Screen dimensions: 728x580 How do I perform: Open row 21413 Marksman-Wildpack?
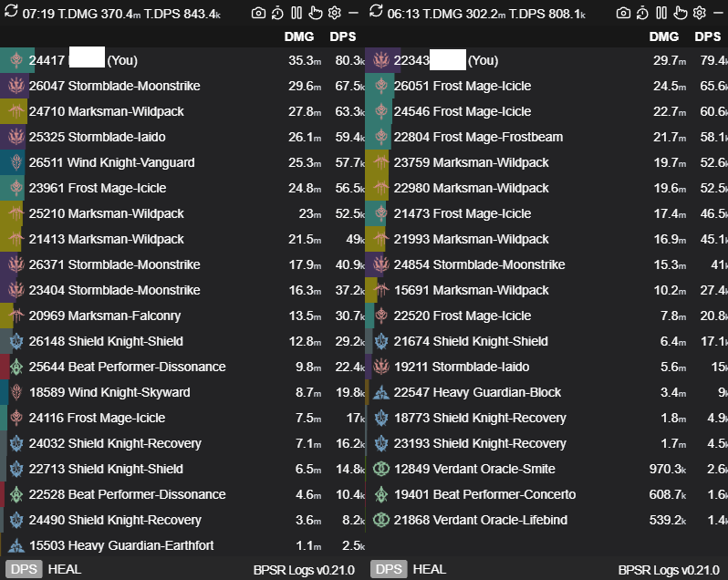(x=182, y=239)
